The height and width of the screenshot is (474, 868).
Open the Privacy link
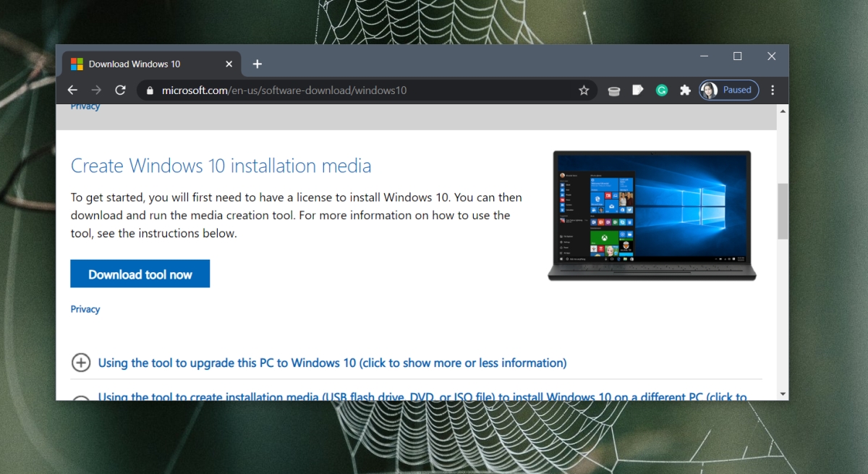(x=85, y=309)
